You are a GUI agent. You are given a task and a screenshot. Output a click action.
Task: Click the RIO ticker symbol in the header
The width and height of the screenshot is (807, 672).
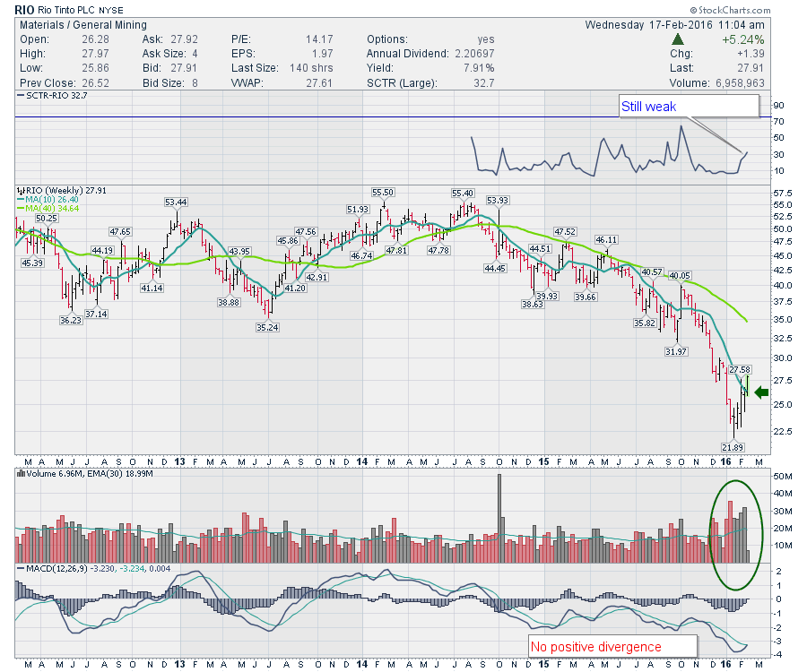coord(24,10)
